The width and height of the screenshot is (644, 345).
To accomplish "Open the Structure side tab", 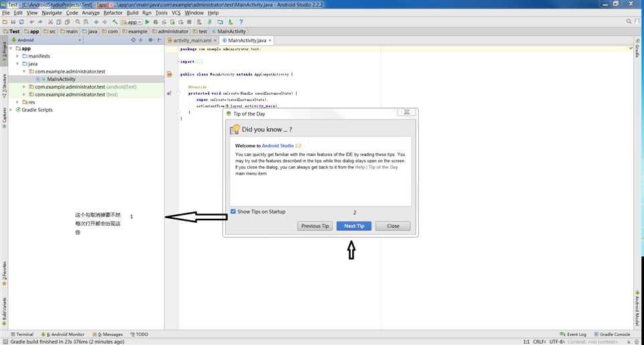I will (4, 85).
